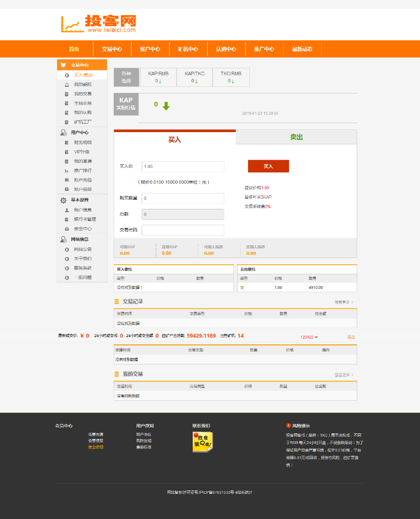Viewport: 420px width, 519px height.
Task: Open 一般问题 in the sidebar
Action: (83, 277)
